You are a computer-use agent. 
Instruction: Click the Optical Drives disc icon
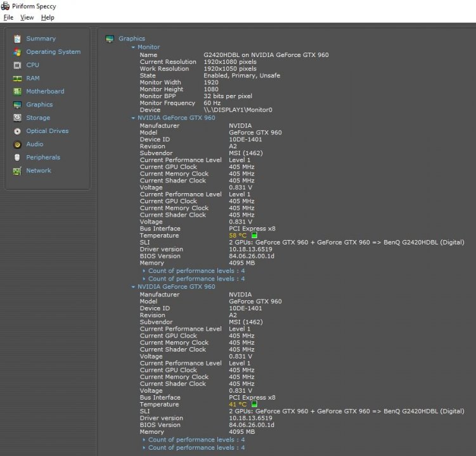pyautogui.click(x=17, y=131)
